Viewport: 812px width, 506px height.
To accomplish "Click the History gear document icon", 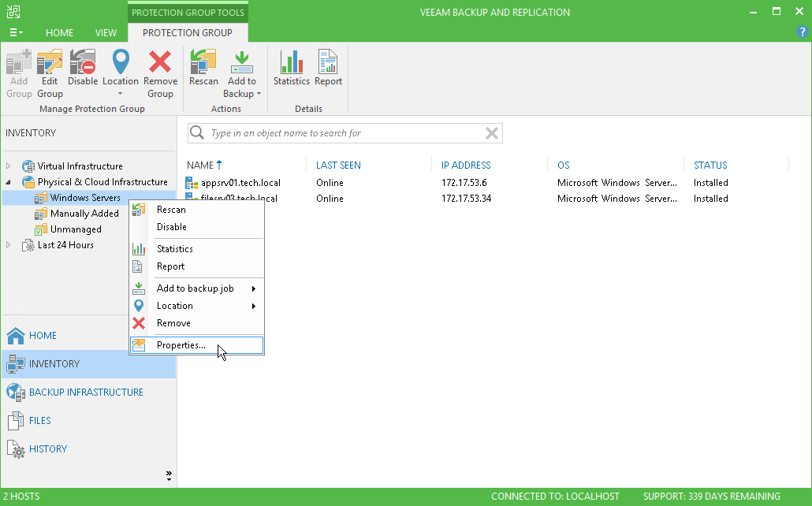I will tap(16, 449).
